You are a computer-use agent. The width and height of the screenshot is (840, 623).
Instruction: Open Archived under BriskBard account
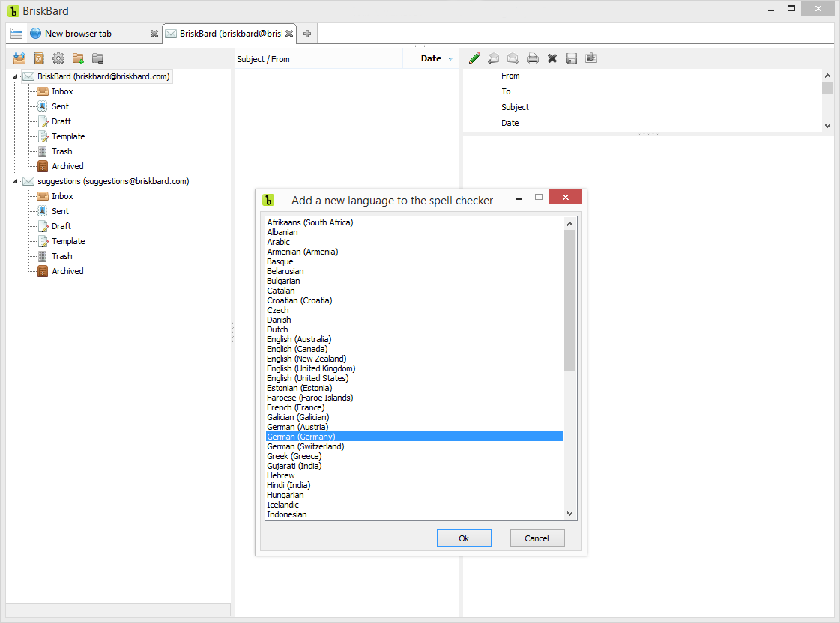point(67,166)
